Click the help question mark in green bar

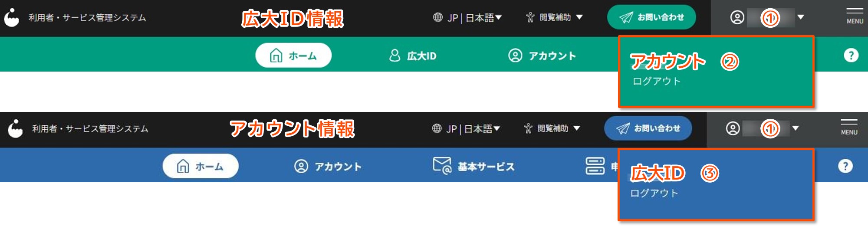(x=851, y=56)
